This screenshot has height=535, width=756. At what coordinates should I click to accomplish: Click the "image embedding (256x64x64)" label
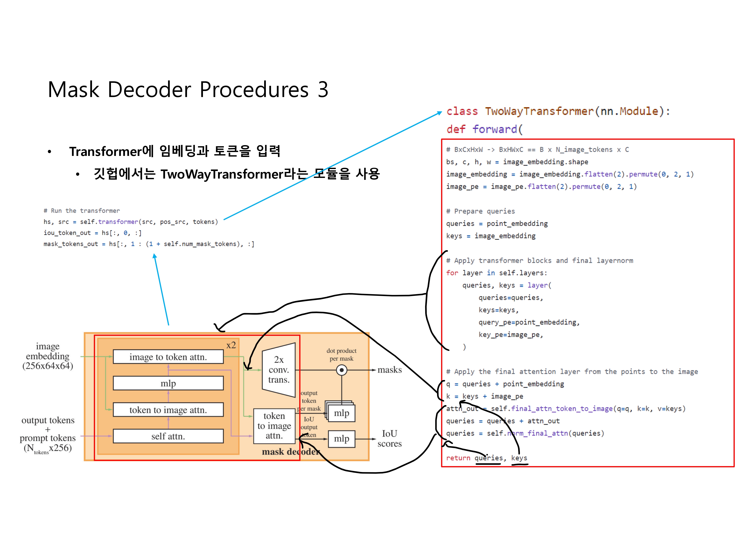(48, 356)
